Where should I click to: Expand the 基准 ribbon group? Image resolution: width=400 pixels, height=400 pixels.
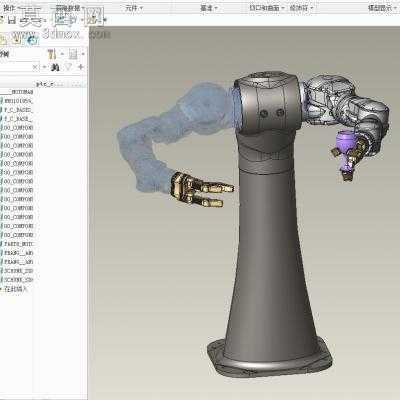pos(209,8)
